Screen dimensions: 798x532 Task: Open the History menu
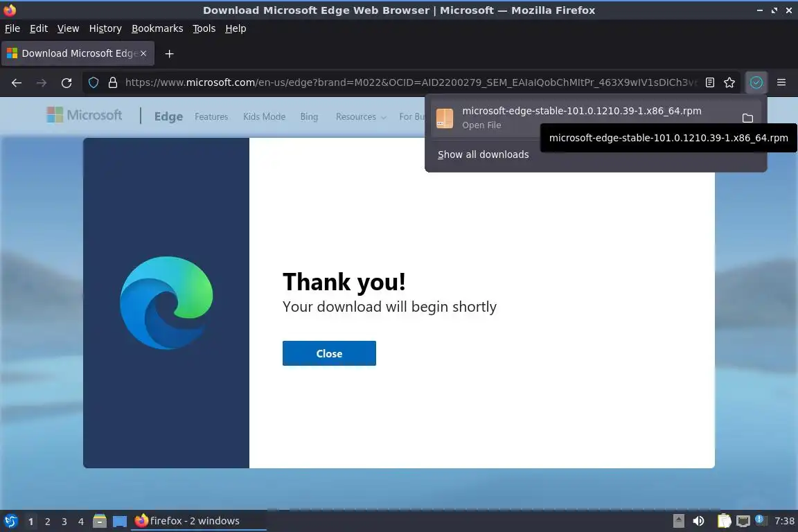click(x=105, y=28)
